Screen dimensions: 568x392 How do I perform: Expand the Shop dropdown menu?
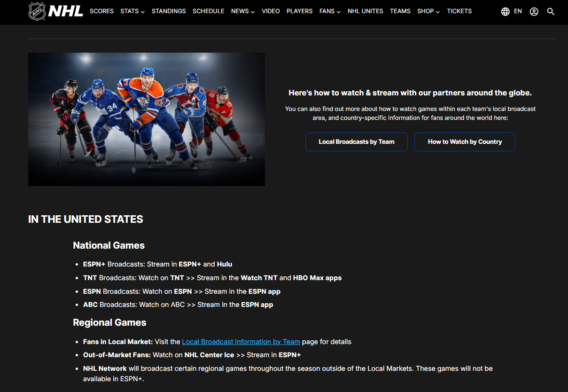pyautogui.click(x=428, y=11)
